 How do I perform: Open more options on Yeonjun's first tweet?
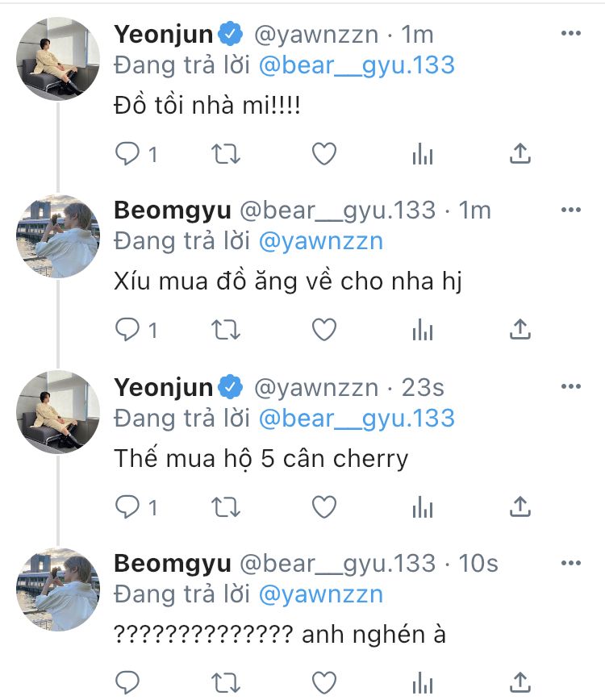(x=570, y=33)
